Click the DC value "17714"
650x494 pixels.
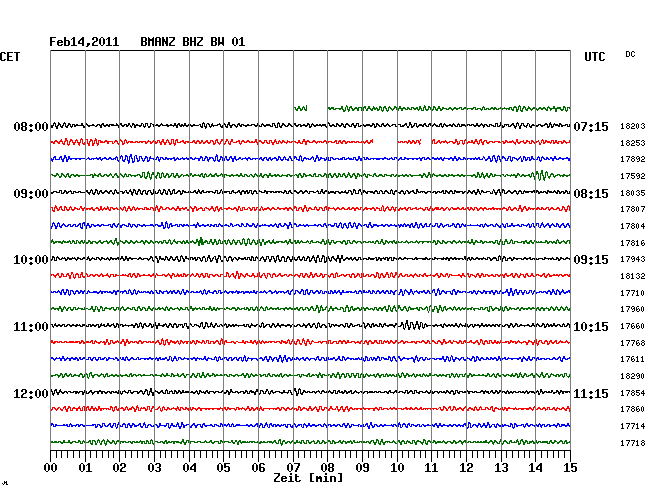(x=633, y=426)
